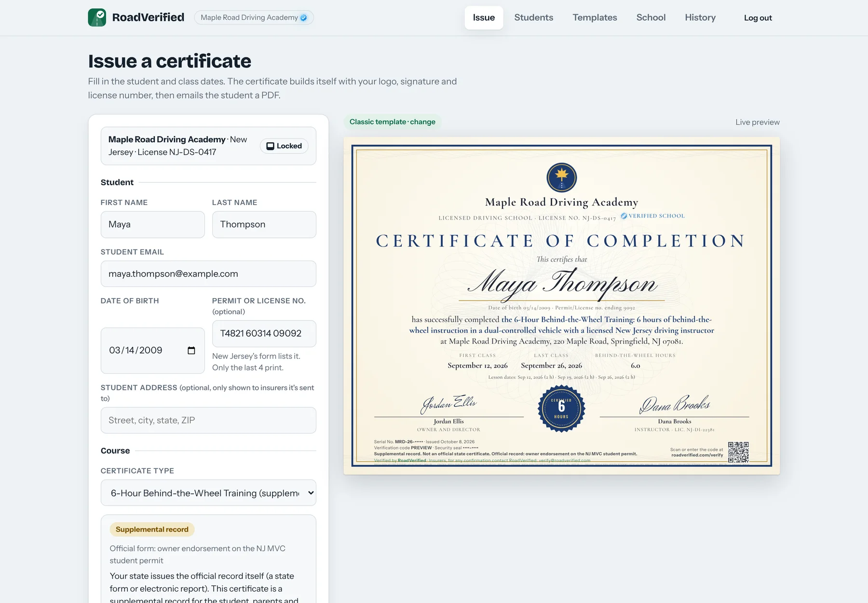Click the Certificate of Completion heading
Viewport: 868px width, 603px height.
[561, 241]
